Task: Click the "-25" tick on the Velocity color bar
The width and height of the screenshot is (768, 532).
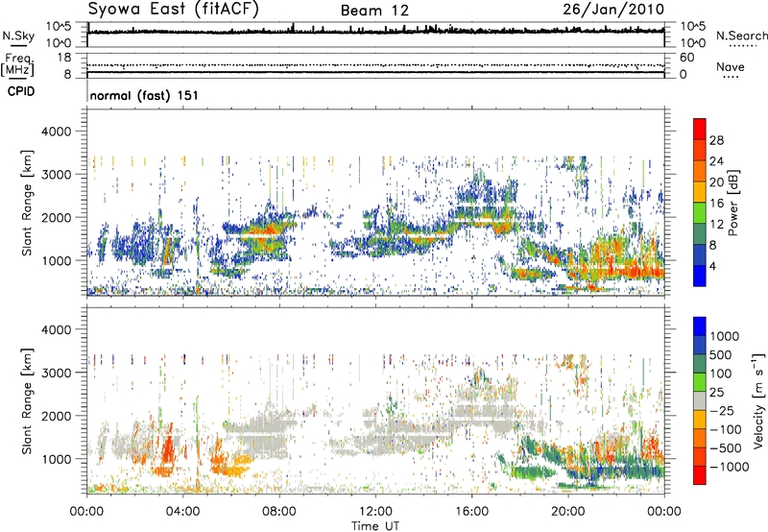Action: point(720,410)
